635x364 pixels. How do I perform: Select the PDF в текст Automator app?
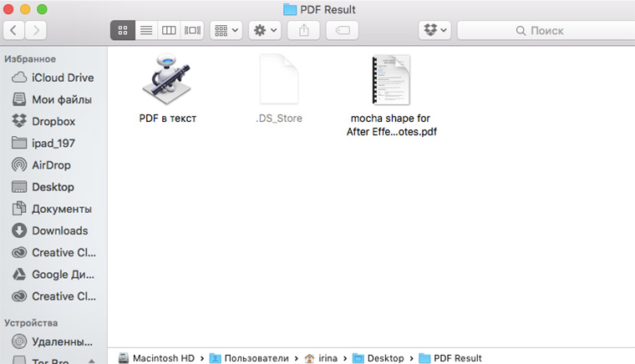point(166,78)
